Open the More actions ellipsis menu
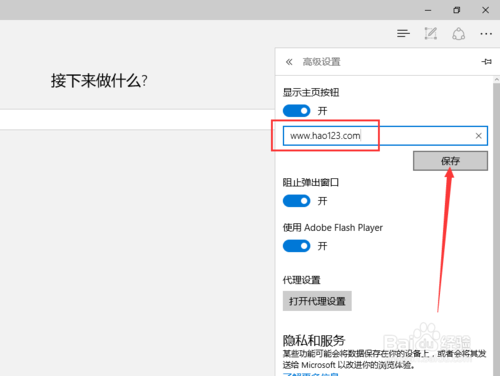500x376 pixels. 486,34
